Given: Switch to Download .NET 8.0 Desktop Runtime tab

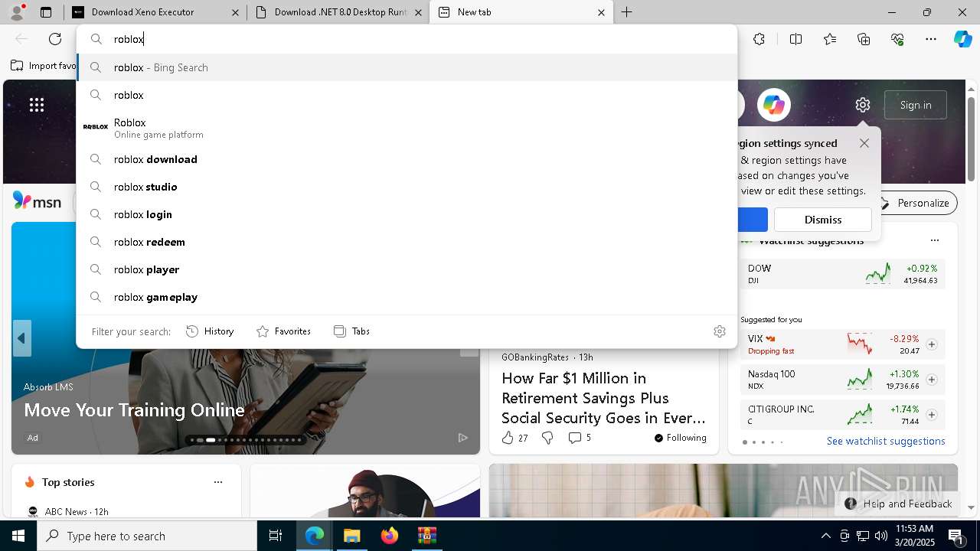Looking at the screenshot, I should click(340, 12).
